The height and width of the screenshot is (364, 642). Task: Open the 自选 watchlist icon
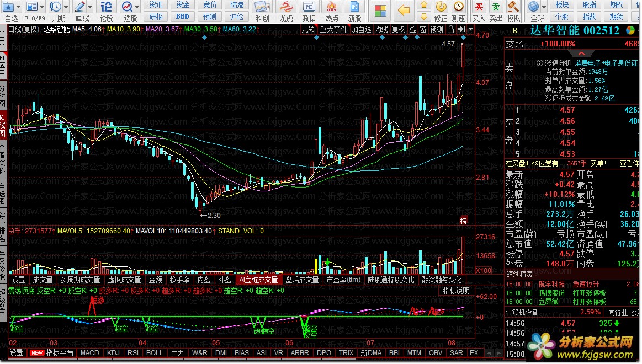pos(8,7)
